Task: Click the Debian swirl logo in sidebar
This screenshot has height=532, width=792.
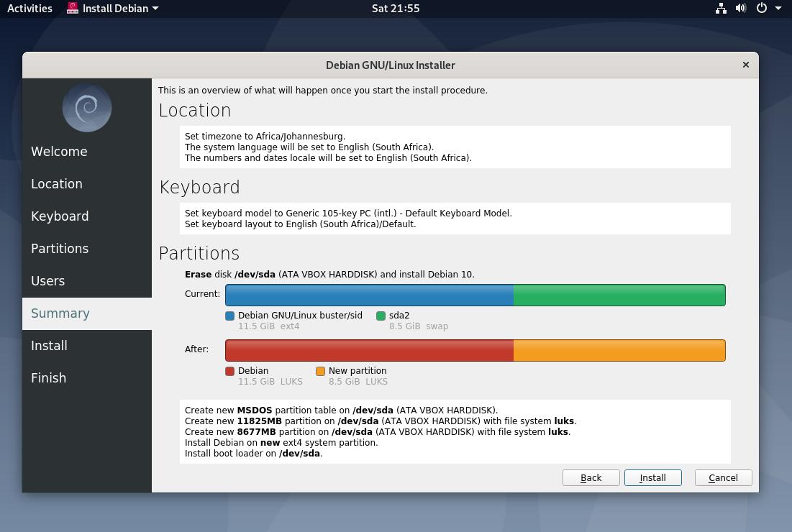Action: point(87,108)
